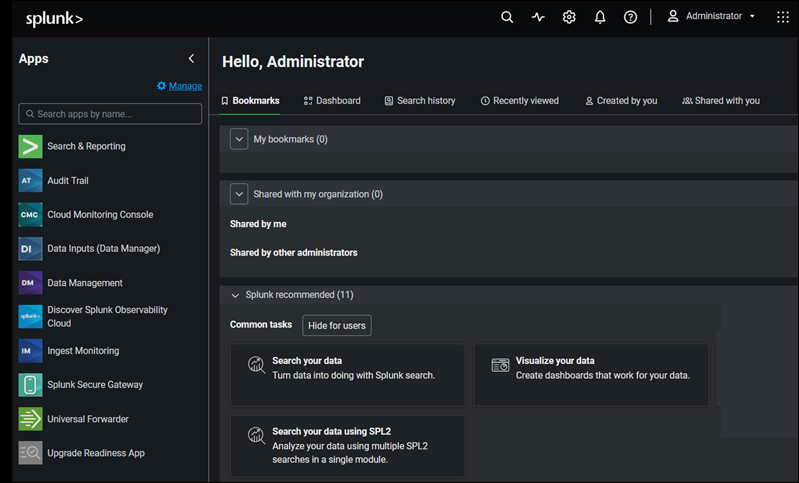Click the Splunk recommended (11) label

click(300, 295)
